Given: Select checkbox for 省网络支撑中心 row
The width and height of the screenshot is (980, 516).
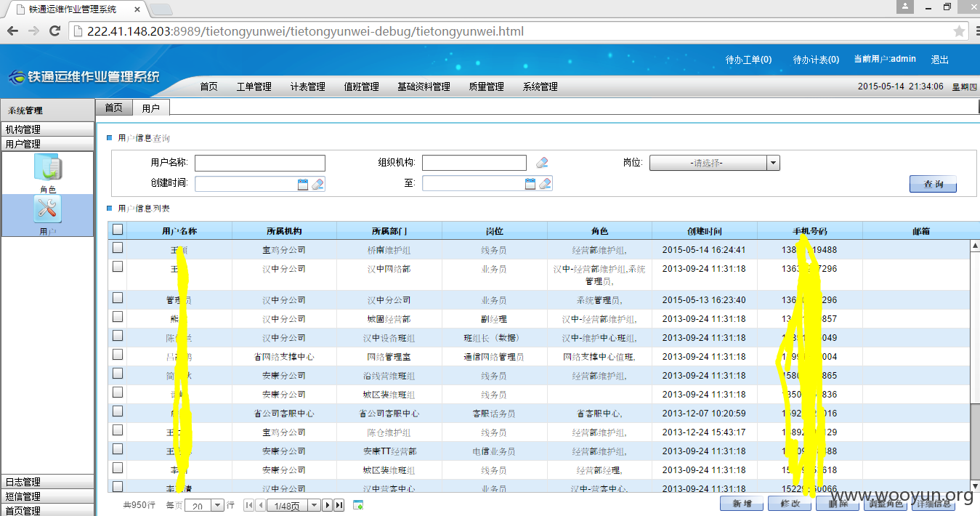Looking at the screenshot, I should tap(118, 355).
